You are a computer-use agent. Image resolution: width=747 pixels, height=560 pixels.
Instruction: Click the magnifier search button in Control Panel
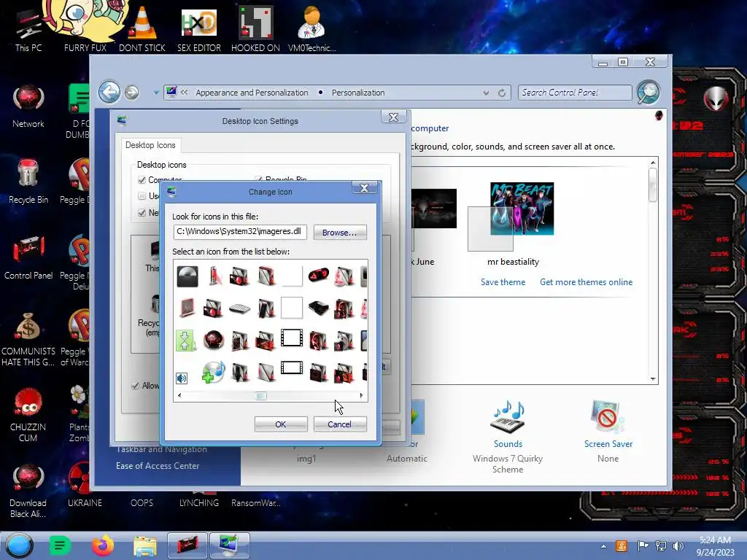pyautogui.click(x=649, y=93)
